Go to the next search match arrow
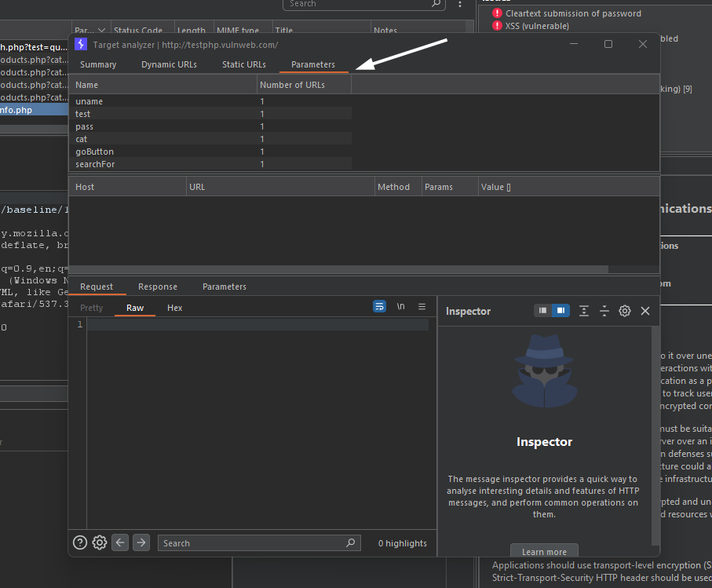The image size is (712, 588). click(x=141, y=542)
